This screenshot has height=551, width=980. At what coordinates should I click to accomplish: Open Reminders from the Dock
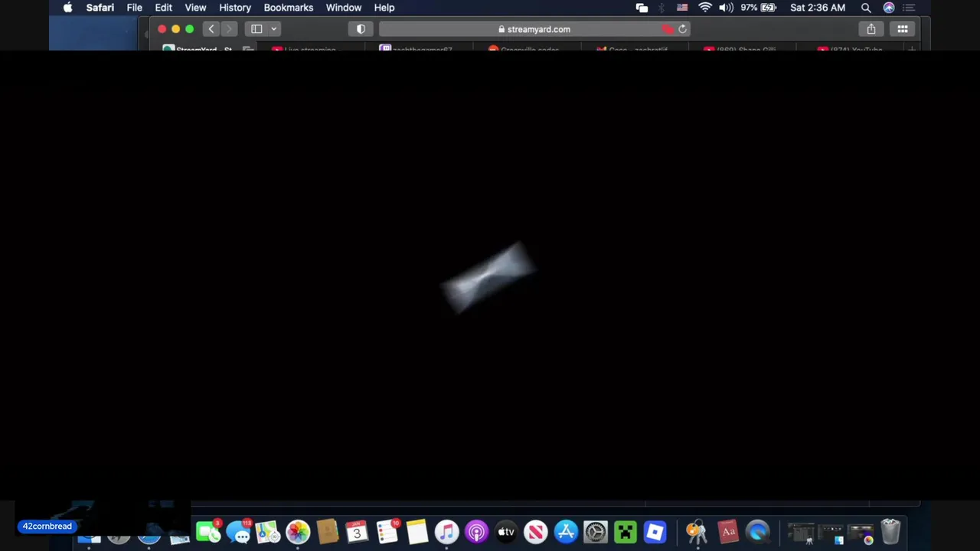[x=387, y=532]
